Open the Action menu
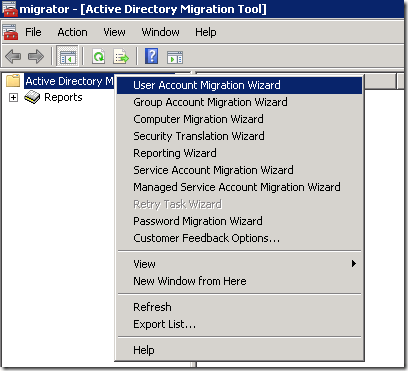The height and width of the screenshot is (371, 408). pos(72,32)
